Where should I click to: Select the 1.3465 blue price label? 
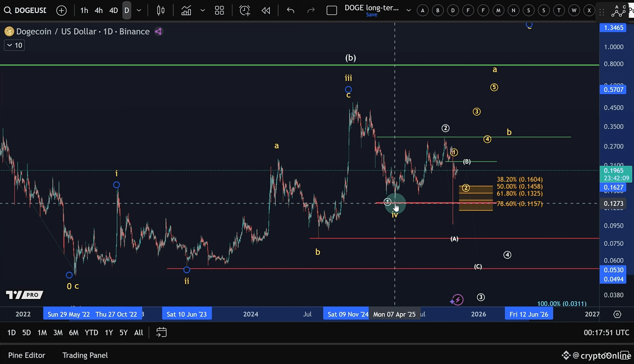[x=613, y=28]
